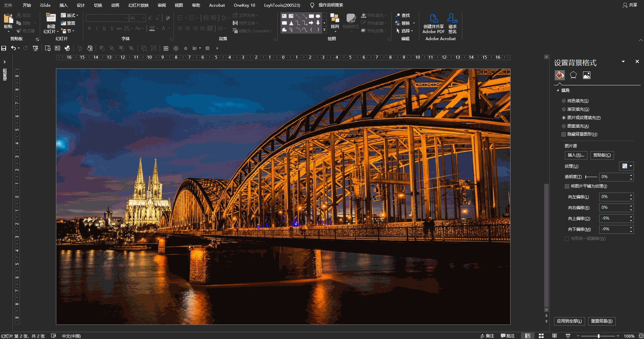Viewport: 644px width, 339px height.
Task: Click the Save icon in quick access toolbar
Action: (4, 48)
